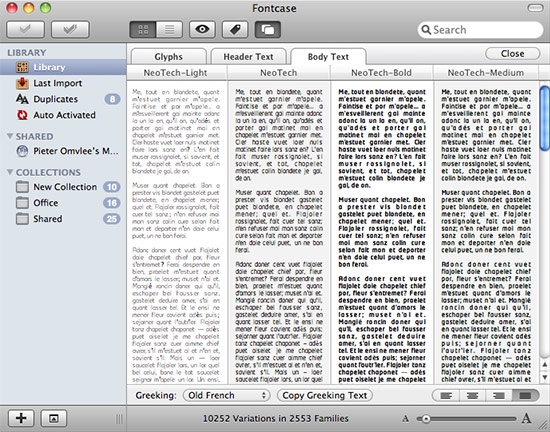Click the window toolbar pill button
This screenshot has width=550, height=432.
535,8
